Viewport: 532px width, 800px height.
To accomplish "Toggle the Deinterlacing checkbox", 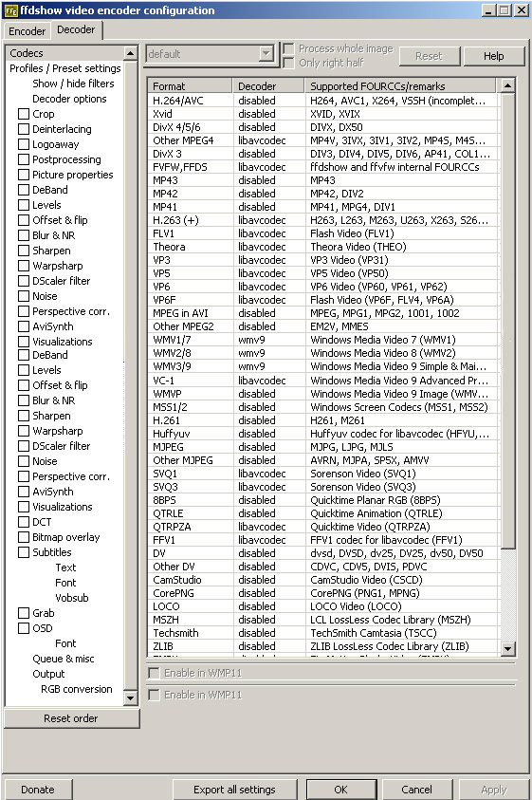I will (24, 129).
